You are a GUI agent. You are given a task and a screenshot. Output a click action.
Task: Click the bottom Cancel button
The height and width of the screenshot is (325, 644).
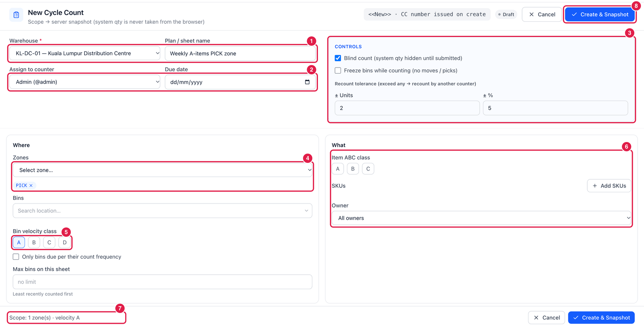coord(547,318)
